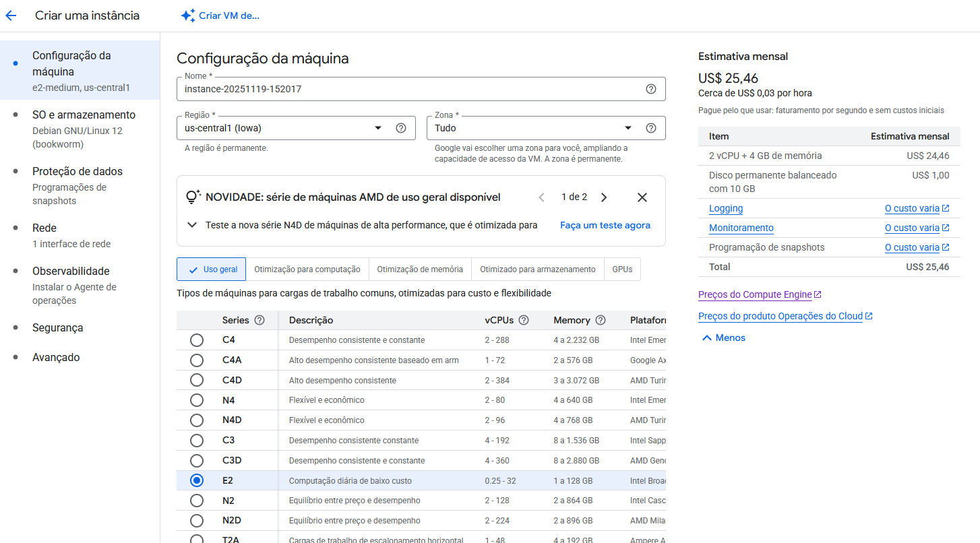Open the Região dropdown
Image resolution: width=980 pixels, height=543 pixels.
(x=377, y=128)
